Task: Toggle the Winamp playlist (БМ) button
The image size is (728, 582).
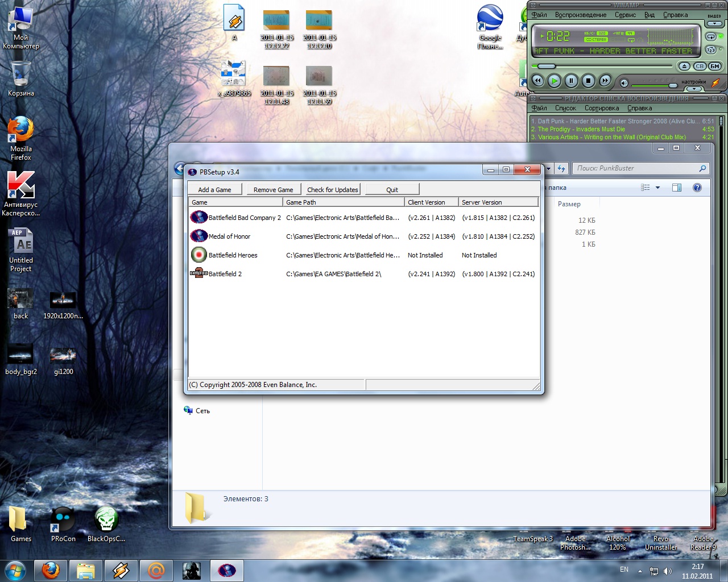Action: (714, 66)
